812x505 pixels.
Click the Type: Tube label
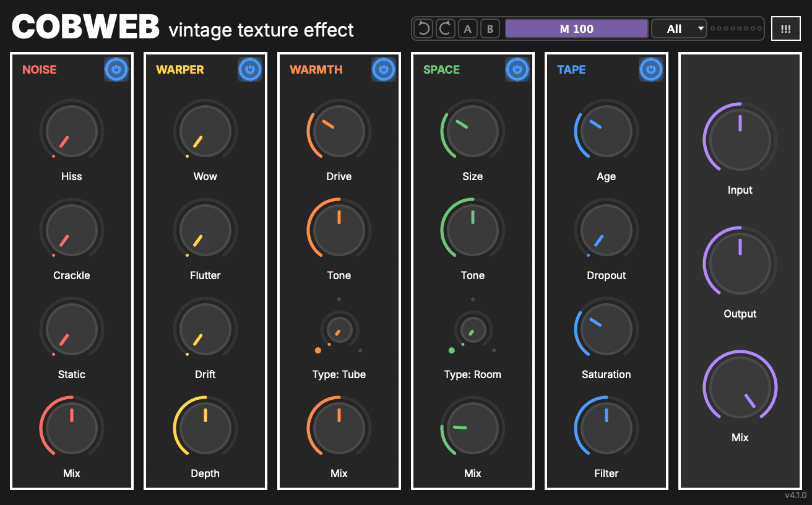[339, 374]
